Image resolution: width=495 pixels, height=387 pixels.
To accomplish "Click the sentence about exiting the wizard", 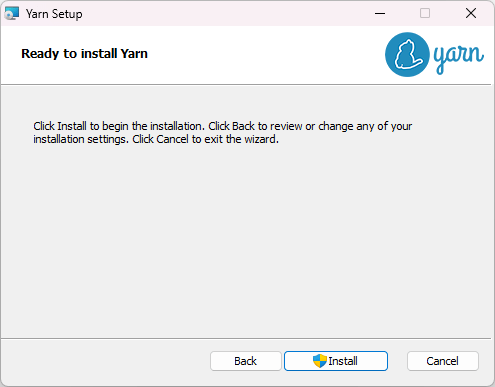I will coord(205,139).
